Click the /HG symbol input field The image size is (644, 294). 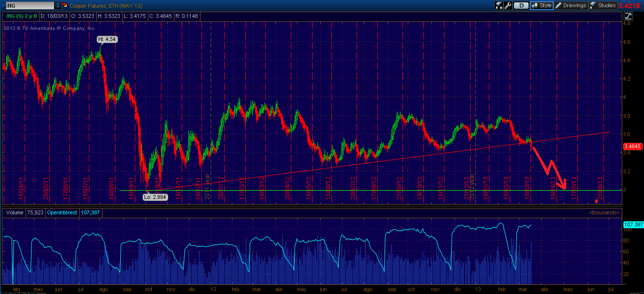30,6
